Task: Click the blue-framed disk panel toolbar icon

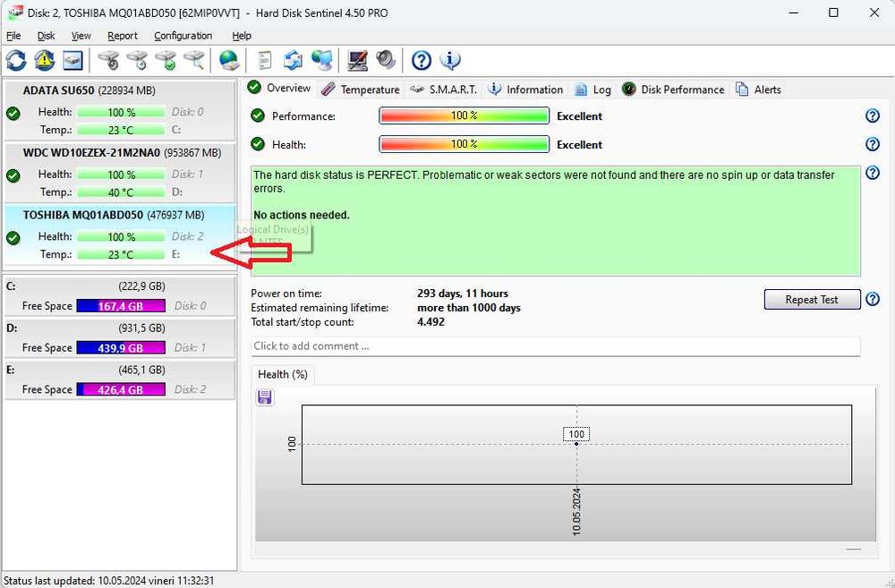Action: (72, 60)
